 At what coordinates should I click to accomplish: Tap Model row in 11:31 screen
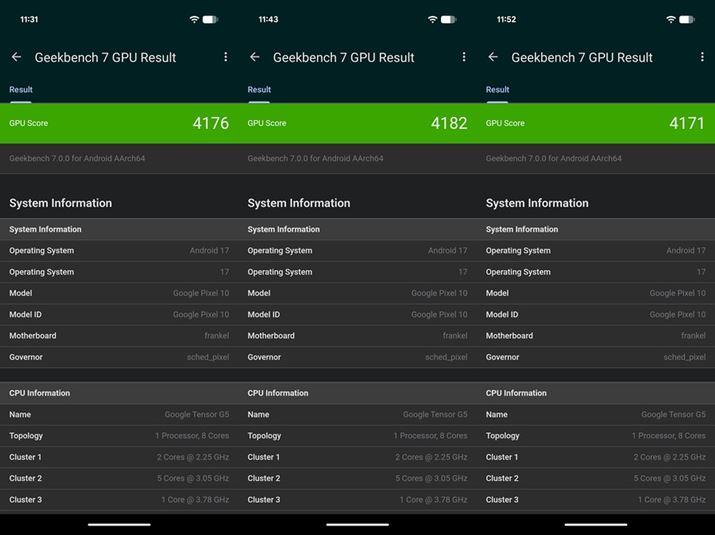click(x=119, y=293)
